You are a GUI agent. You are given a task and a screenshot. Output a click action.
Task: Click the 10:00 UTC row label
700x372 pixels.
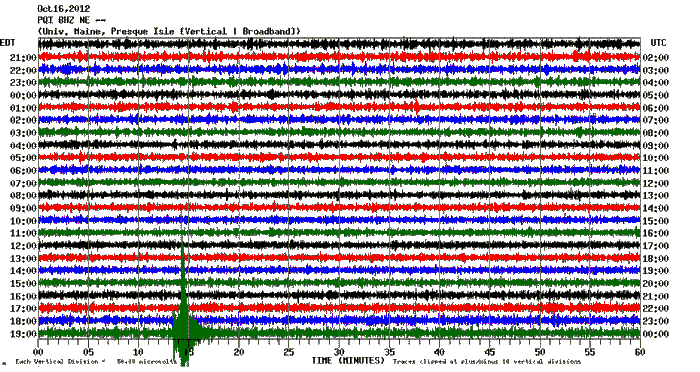pos(655,158)
